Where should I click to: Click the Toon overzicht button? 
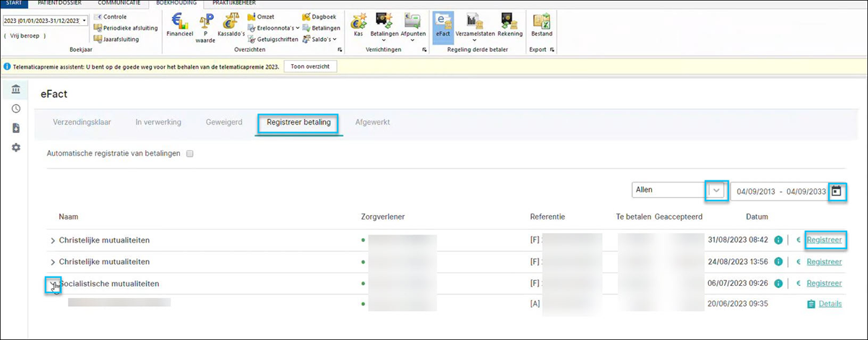(x=310, y=66)
